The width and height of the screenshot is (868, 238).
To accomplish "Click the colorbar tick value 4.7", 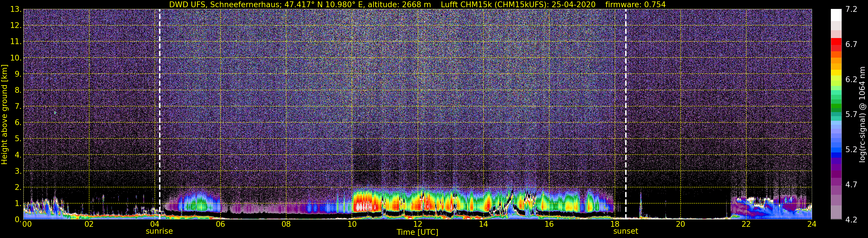I will (x=851, y=185).
